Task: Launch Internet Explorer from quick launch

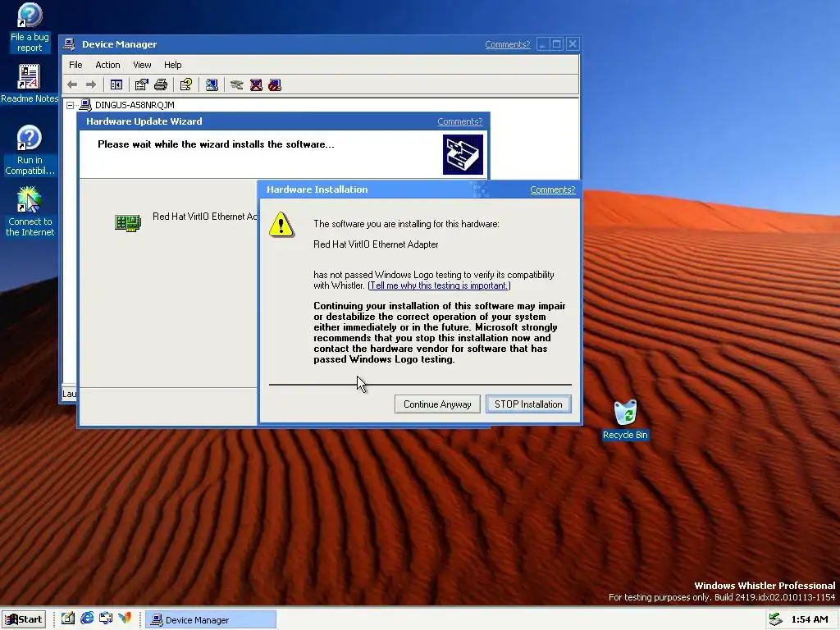Action: click(87, 619)
